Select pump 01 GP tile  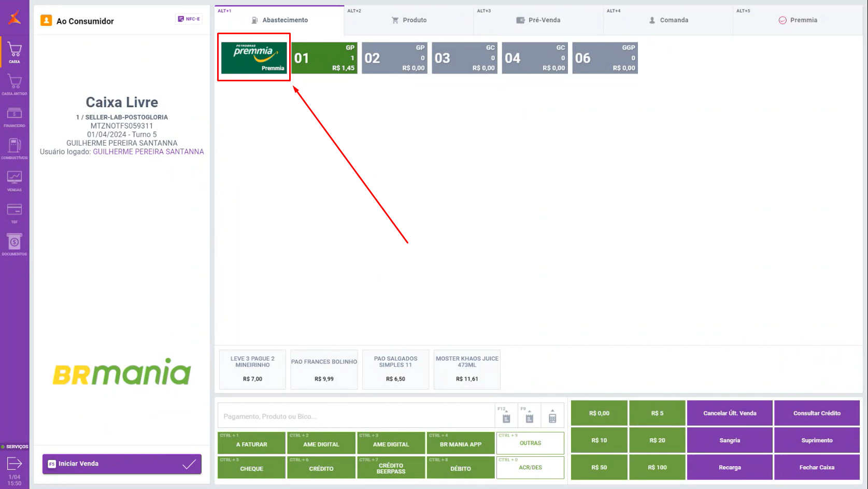pos(324,57)
